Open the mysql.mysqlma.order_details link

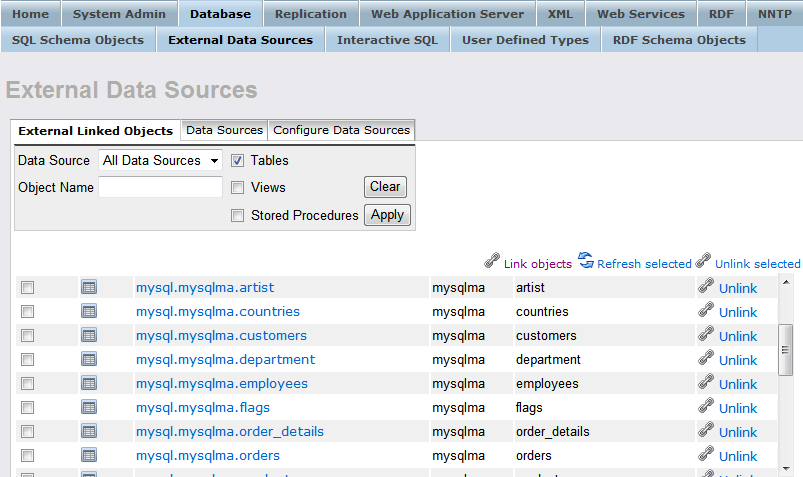230,432
